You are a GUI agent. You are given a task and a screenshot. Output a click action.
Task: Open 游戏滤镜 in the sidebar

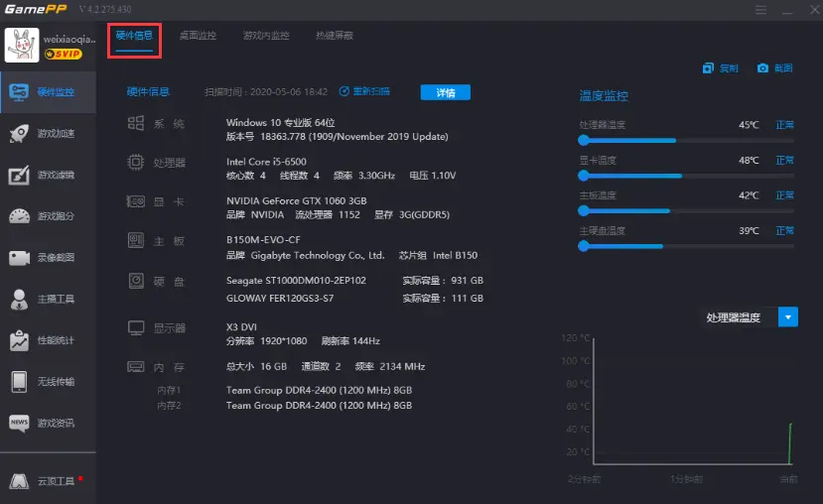(48, 176)
